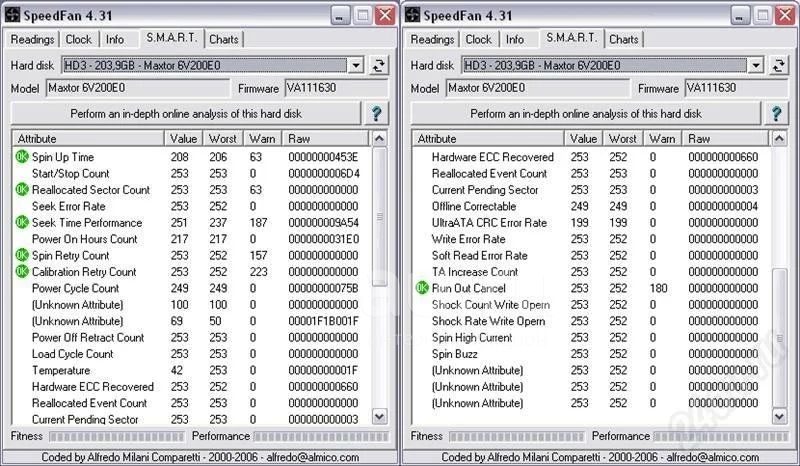Click the Warn column header in left window
Image resolution: width=800 pixels, height=466 pixels.
pos(262,138)
